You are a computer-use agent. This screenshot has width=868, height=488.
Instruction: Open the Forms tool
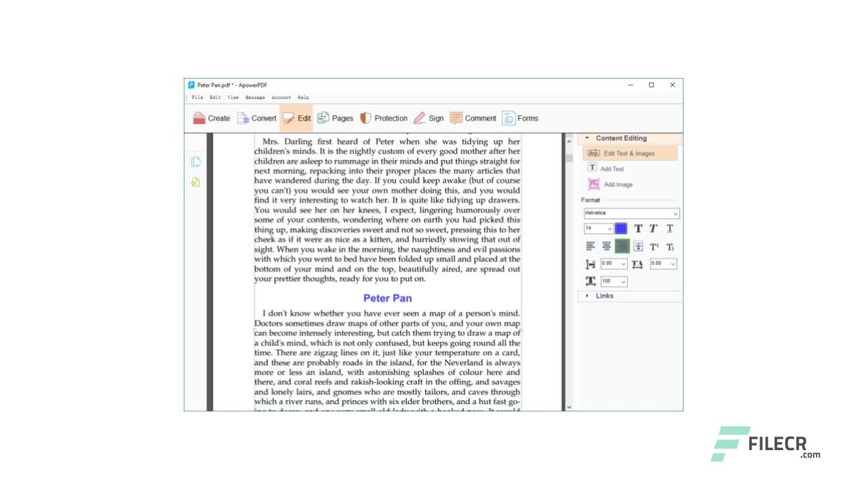pos(520,118)
